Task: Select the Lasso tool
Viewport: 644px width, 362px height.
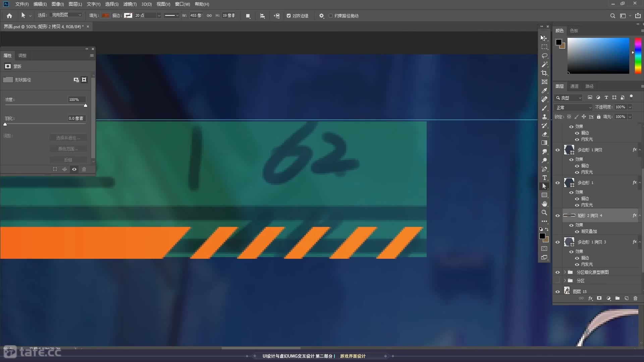Action: [544, 56]
